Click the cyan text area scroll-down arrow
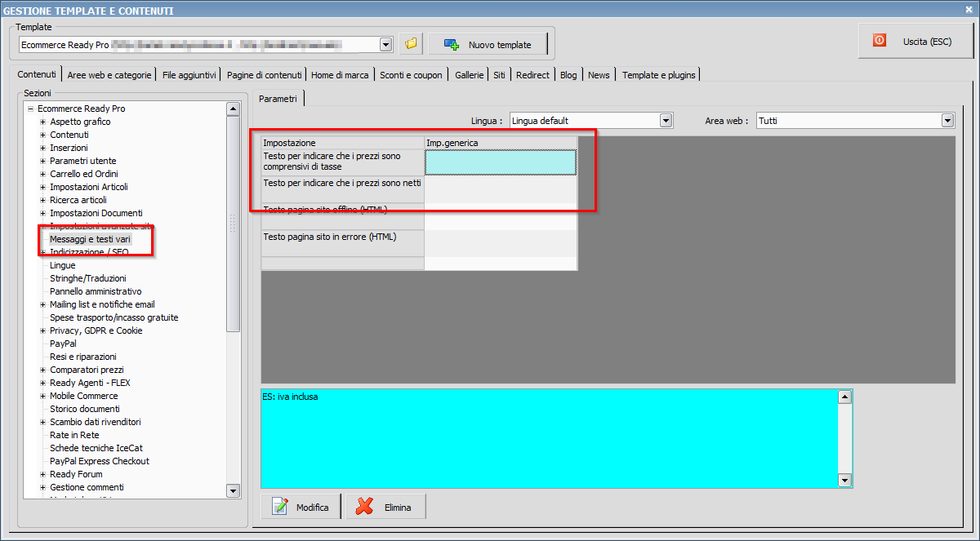980x541 pixels. coord(845,481)
